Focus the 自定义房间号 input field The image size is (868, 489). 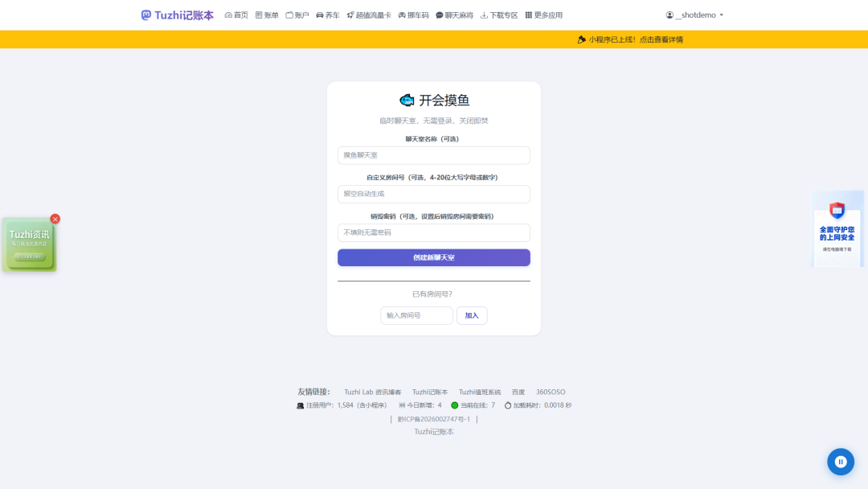point(433,194)
